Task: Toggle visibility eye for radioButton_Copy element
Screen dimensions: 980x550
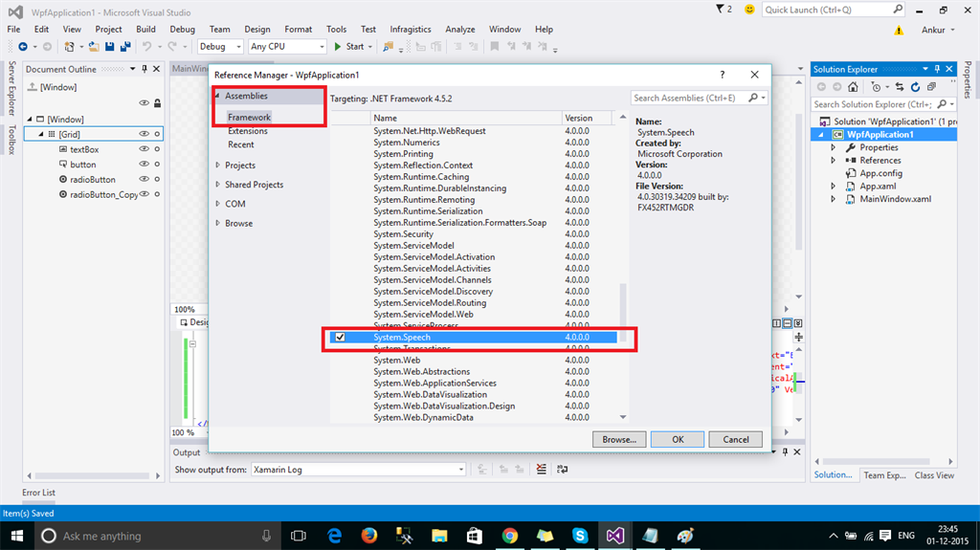Action: tap(144, 194)
